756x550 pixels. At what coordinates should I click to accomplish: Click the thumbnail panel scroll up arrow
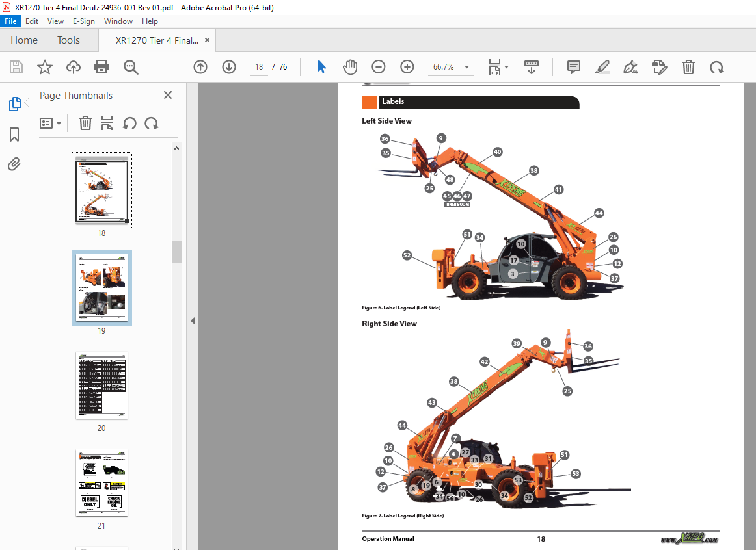[176, 148]
